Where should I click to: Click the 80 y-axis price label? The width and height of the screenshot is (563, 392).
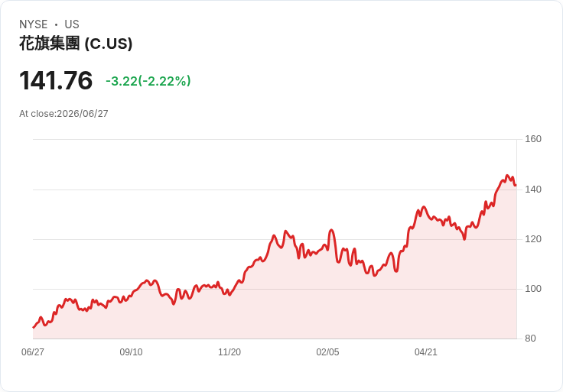point(530,339)
